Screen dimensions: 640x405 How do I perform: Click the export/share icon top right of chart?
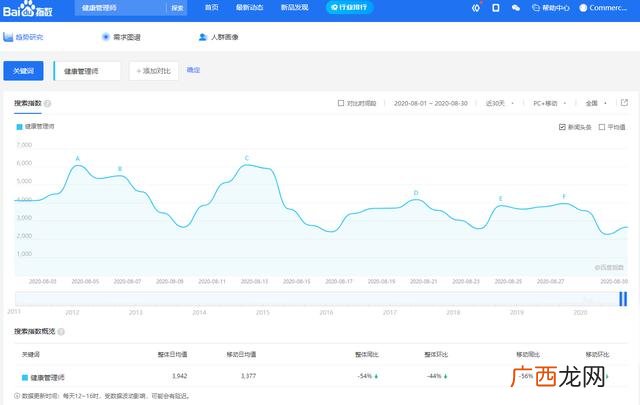[624, 103]
